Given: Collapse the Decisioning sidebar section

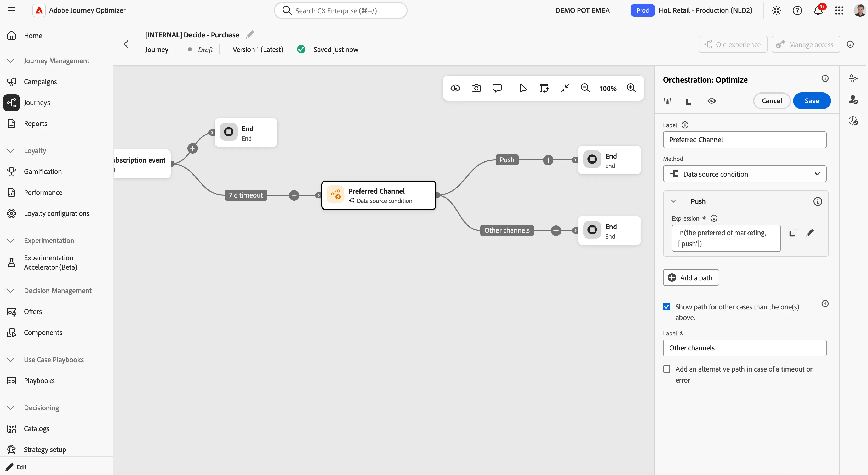Looking at the screenshot, I should 10,408.
